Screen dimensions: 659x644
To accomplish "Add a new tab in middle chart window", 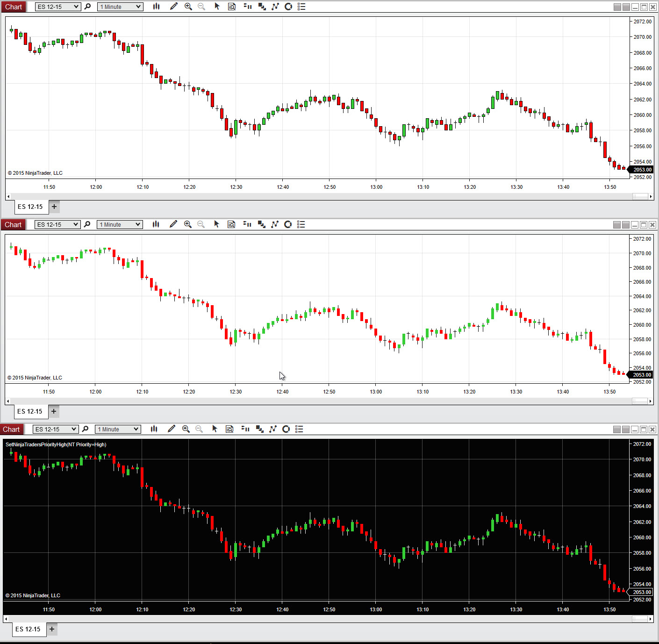I will pyautogui.click(x=54, y=411).
